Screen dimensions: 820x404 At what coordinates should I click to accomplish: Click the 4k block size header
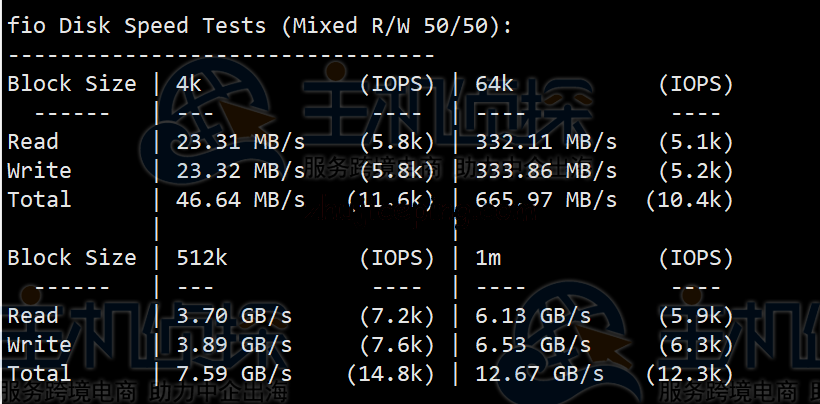click(189, 84)
